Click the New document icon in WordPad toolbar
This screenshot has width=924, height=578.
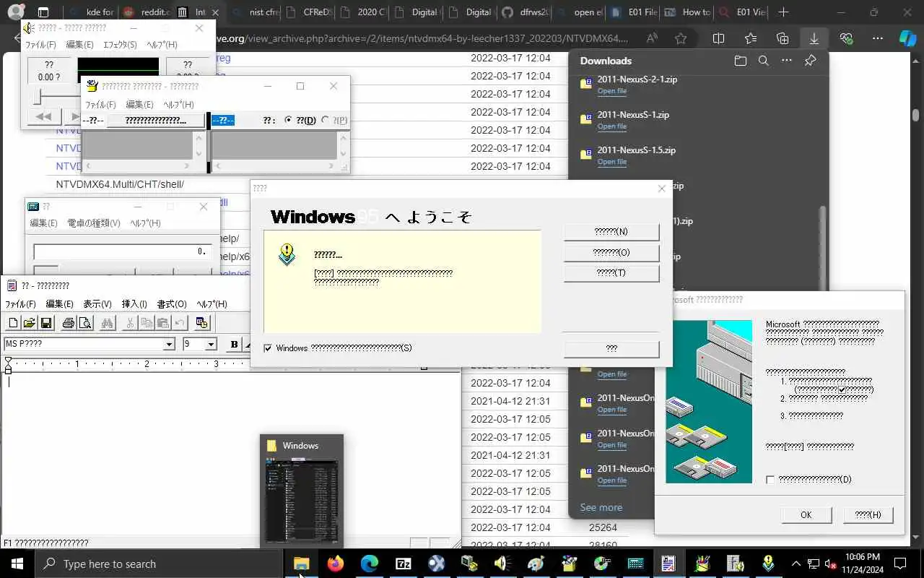point(13,323)
